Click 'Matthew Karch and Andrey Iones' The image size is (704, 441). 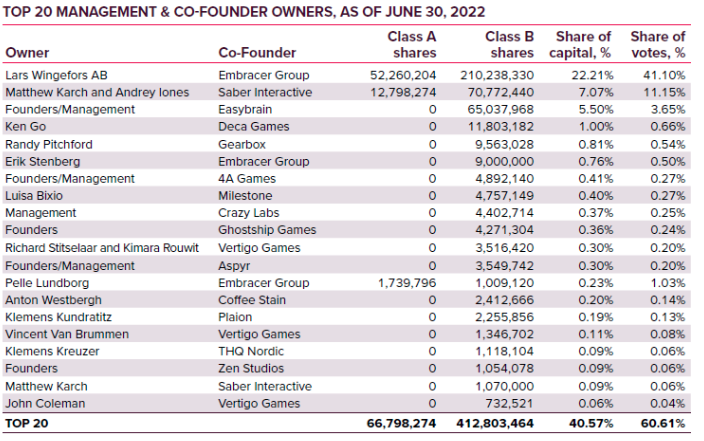(97, 93)
